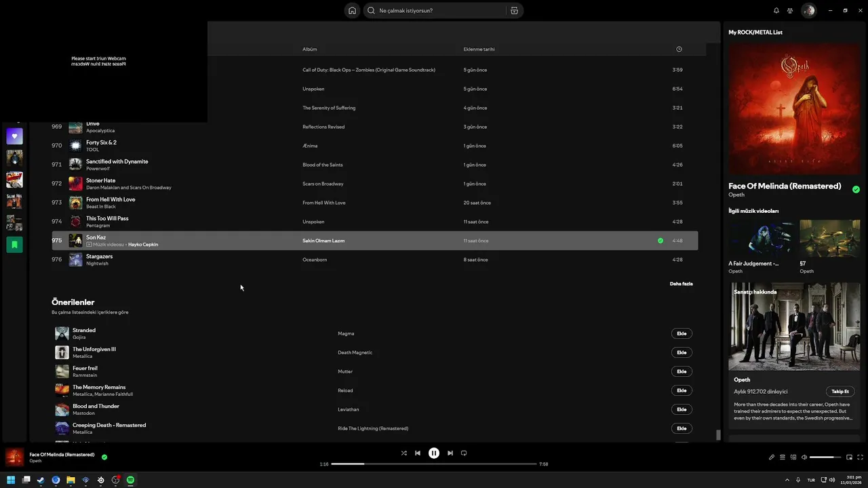This screenshot has height=488, width=868.
Task: Sort by the duration clock icon header
Action: click(679, 49)
